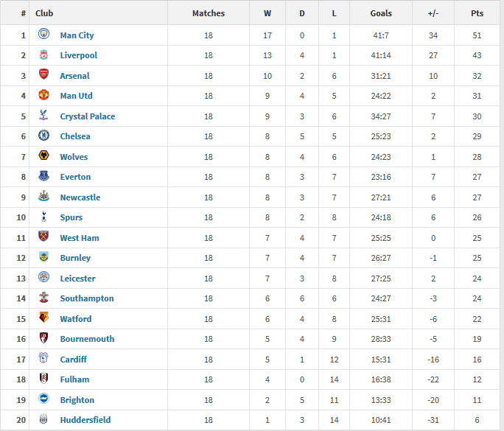Click the Matches column header

209,13
